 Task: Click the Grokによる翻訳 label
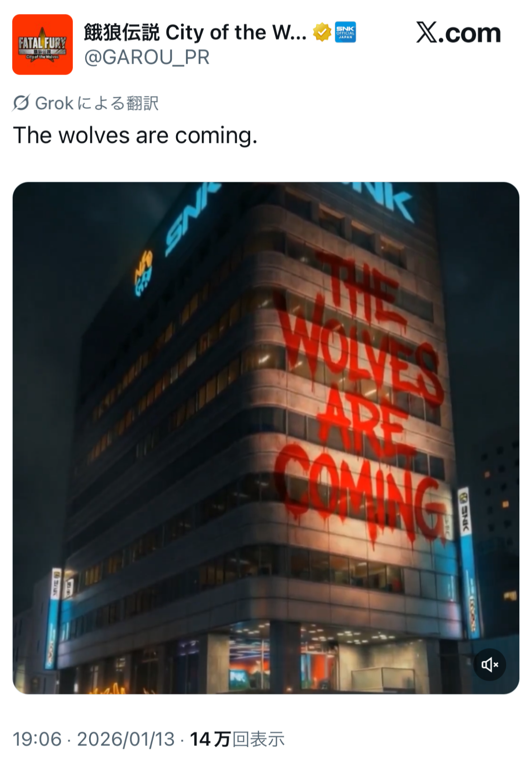pos(97,103)
